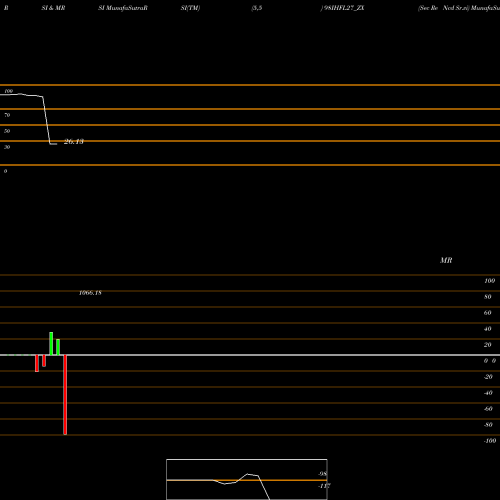Screen dimensions: 500x500
Task: Click the SI & MR header text
Action: coord(53,8)
